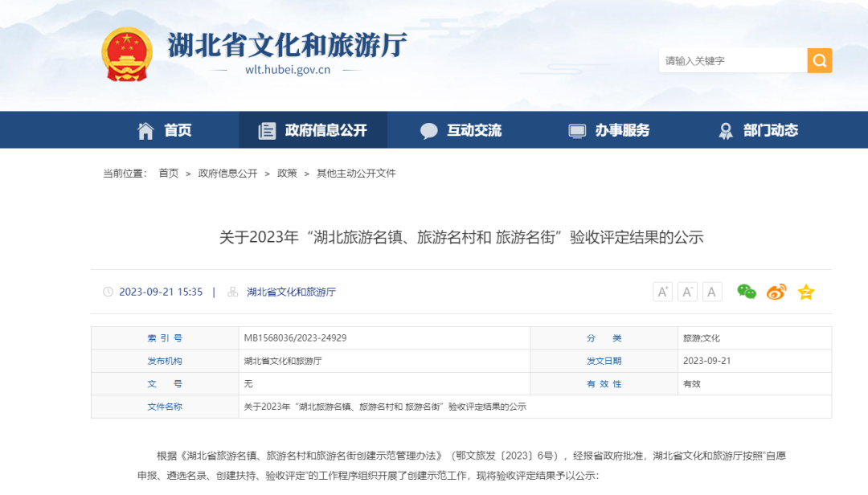Reset font size with plain A button

712,291
